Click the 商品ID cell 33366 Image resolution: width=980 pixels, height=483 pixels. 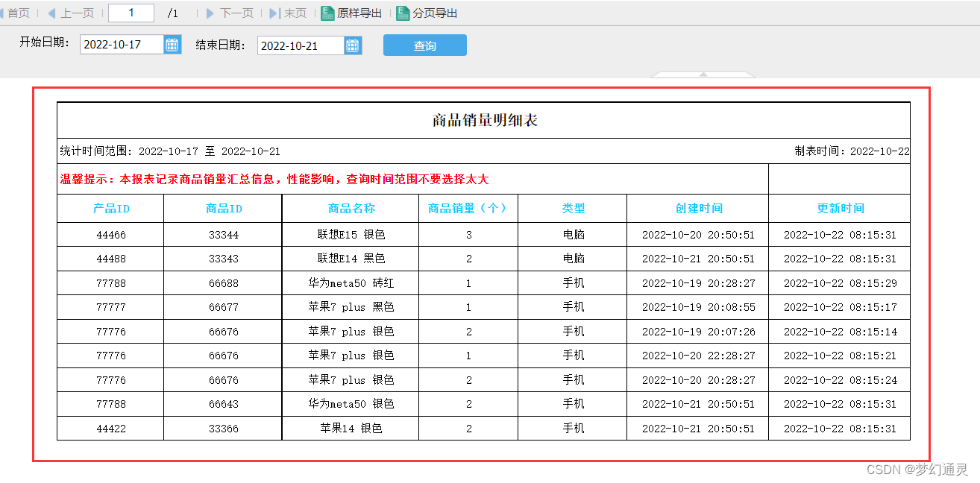(x=224, y=429)
